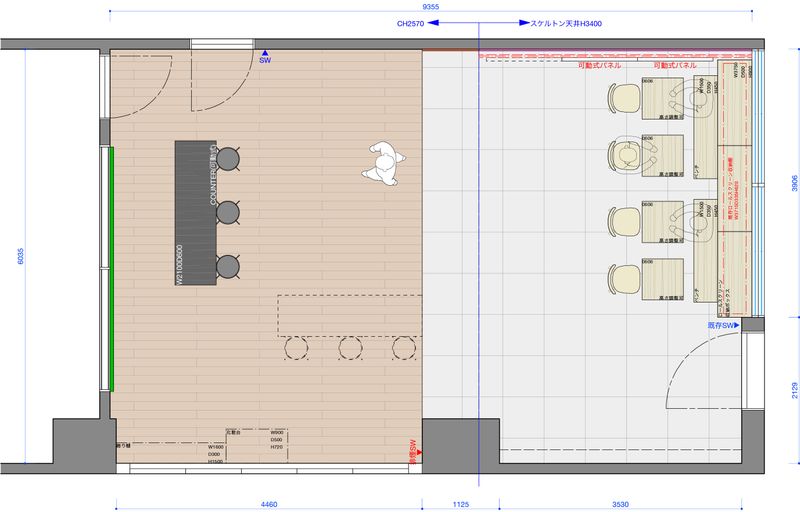
Task: Select the left 可動式パネル red label
Action: [x=599, y=65]
